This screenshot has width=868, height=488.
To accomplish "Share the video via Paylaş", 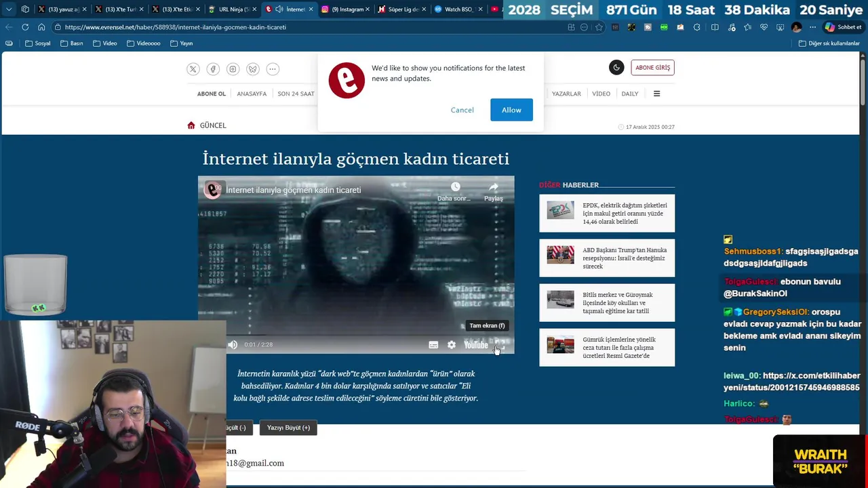I will point(494,191).
